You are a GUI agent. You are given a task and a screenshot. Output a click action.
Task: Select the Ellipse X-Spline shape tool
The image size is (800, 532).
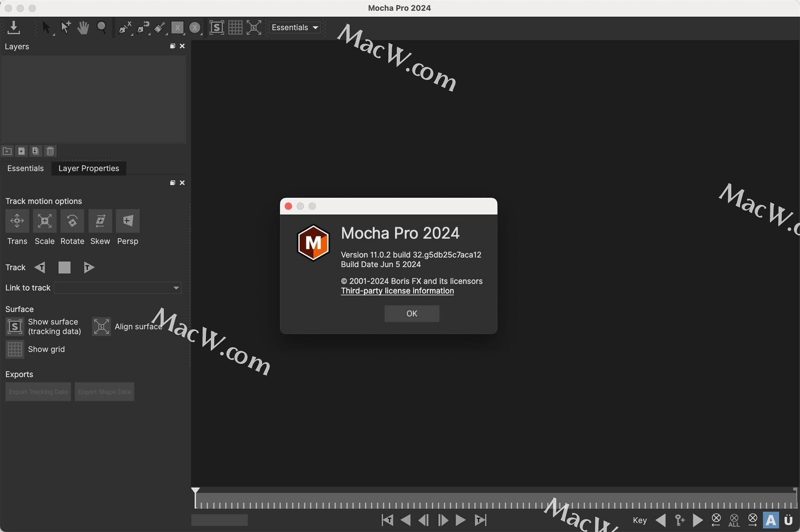[x=195, y=28]
